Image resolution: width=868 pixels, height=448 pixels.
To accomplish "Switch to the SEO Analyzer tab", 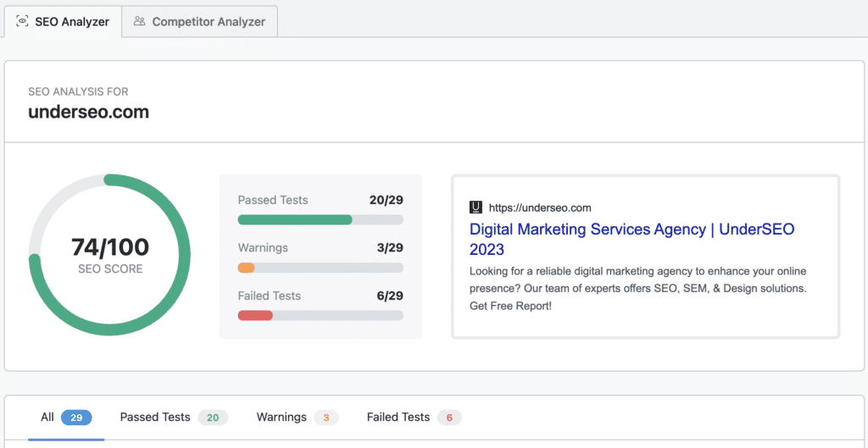I will click(x=63, y=22).
